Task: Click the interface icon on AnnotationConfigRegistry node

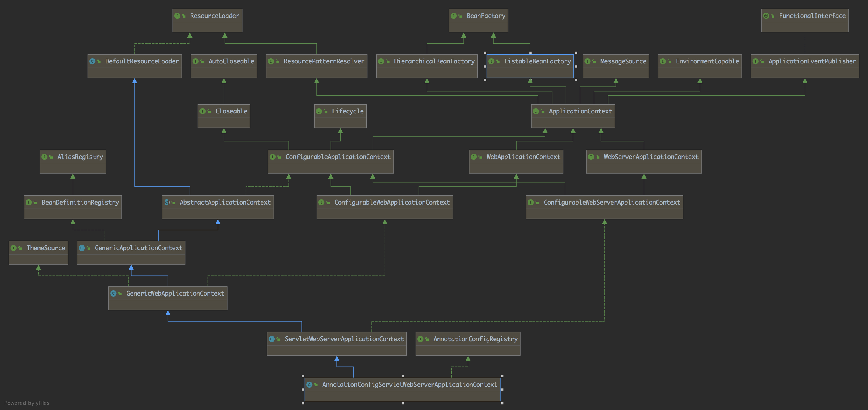Action: tap(420, 339)
